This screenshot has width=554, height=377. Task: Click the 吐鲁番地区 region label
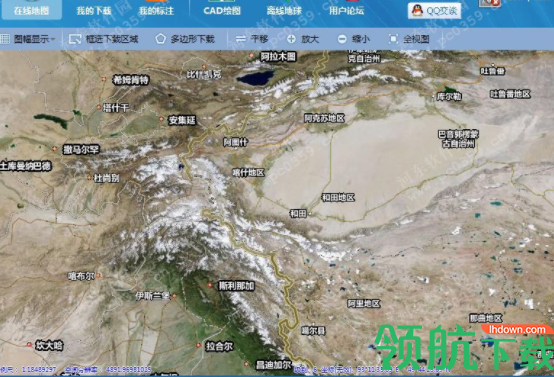tap(510, 94)
